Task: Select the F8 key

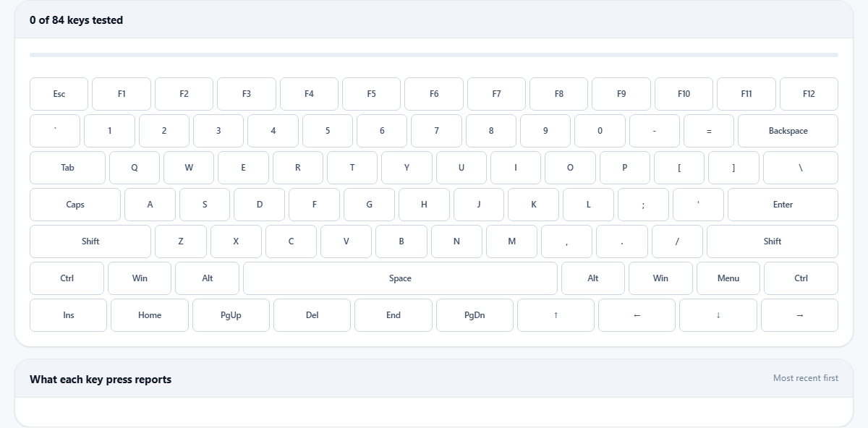Action: tap(559, 94)
